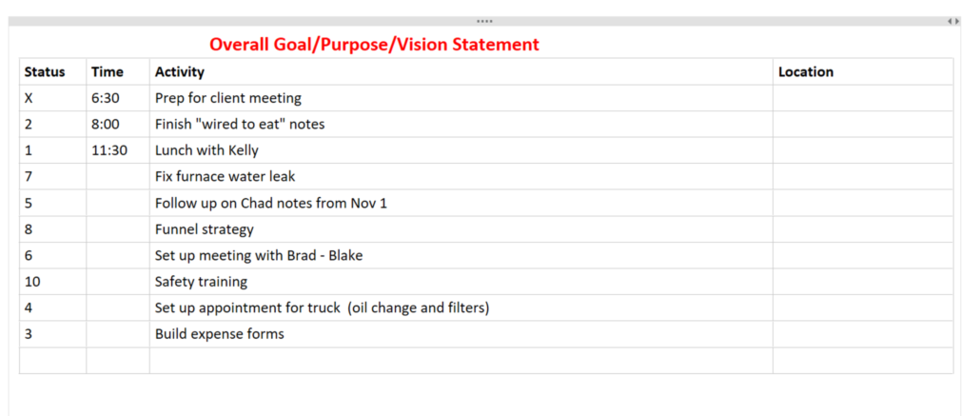Select the truck appointment activity cell

point(461,308)
